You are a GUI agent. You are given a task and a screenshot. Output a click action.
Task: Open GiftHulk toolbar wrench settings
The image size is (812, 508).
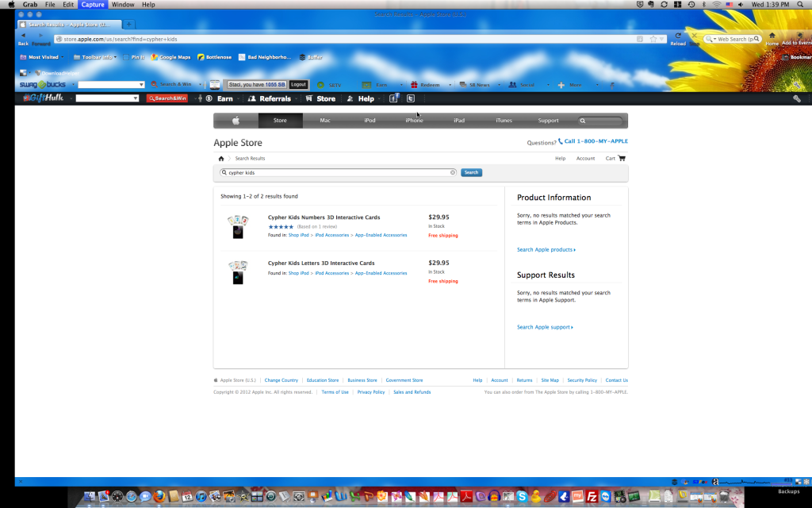[797, 98]
